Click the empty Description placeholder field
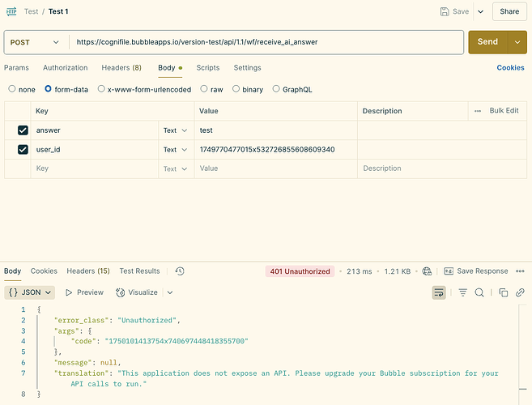532x405 pixels. click(x=442, y=168)
